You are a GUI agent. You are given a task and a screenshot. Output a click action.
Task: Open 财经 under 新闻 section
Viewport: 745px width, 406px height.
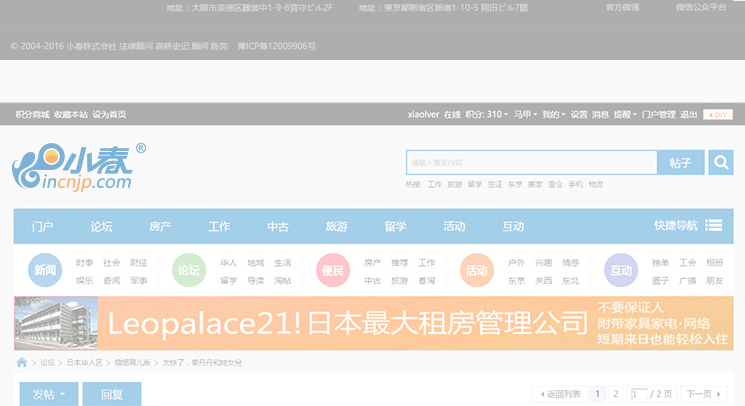[139, 263]
